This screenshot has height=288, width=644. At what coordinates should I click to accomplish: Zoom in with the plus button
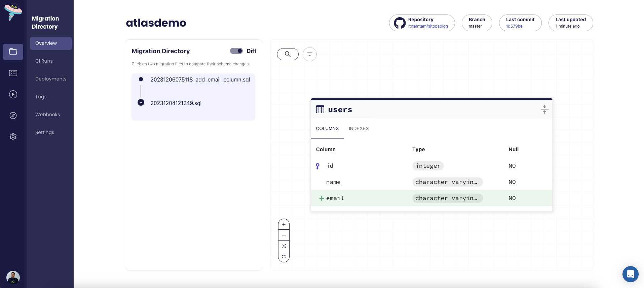coord(284,224)
